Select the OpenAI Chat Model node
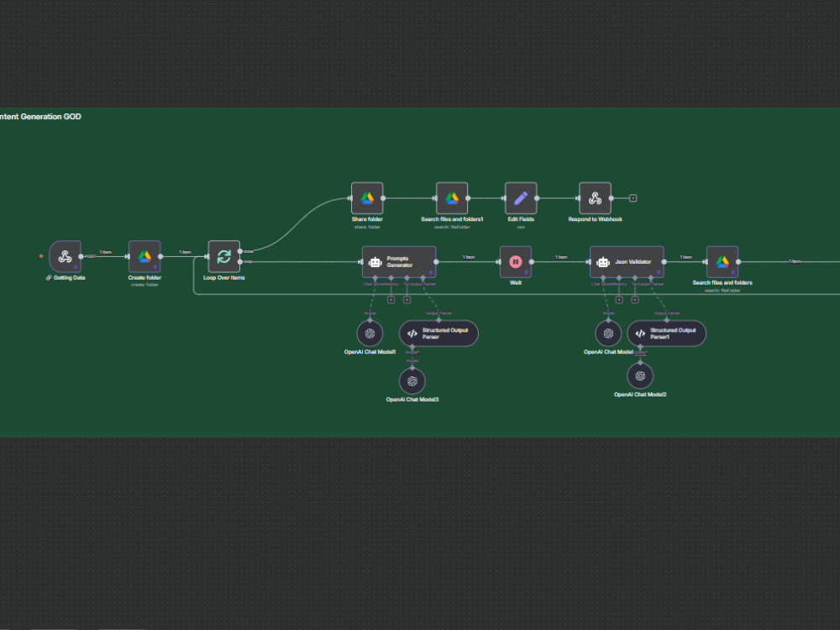 (608, 333)
